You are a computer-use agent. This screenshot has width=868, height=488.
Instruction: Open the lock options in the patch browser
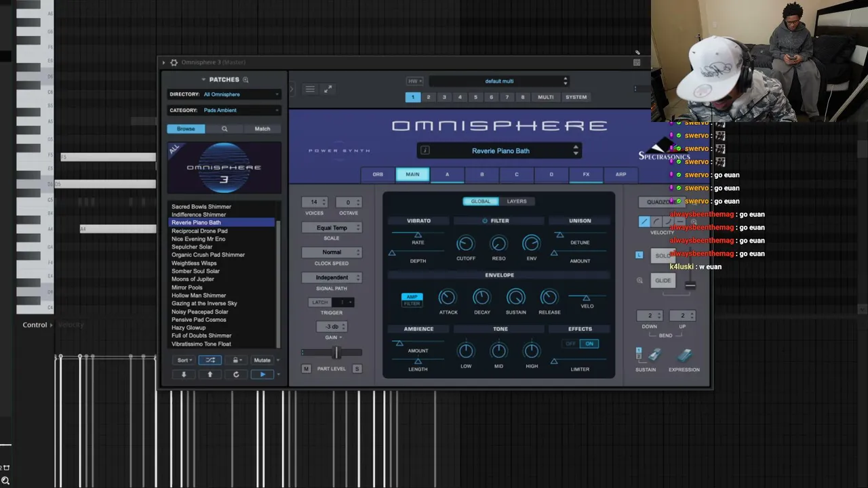coord(236,361)
